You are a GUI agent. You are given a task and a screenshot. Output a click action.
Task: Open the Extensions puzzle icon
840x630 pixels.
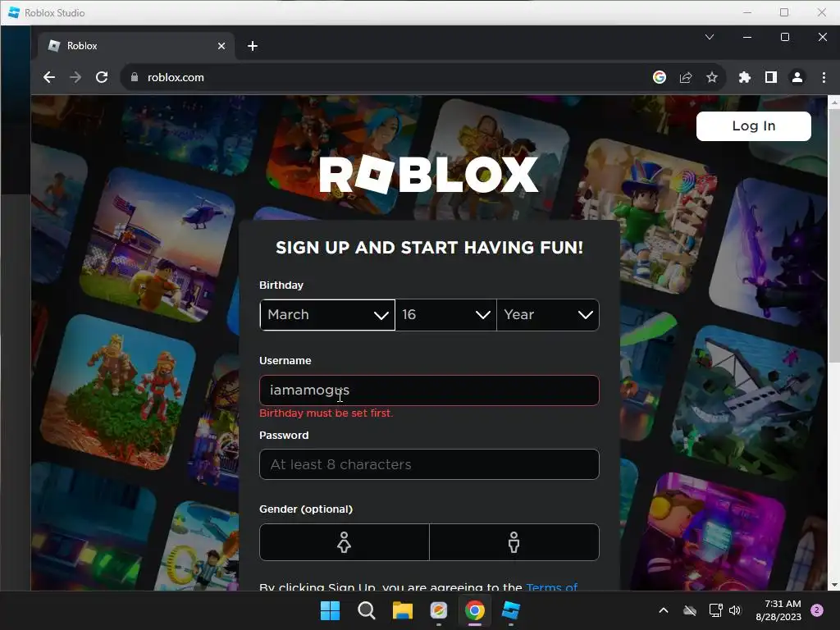tap(745, 77)
